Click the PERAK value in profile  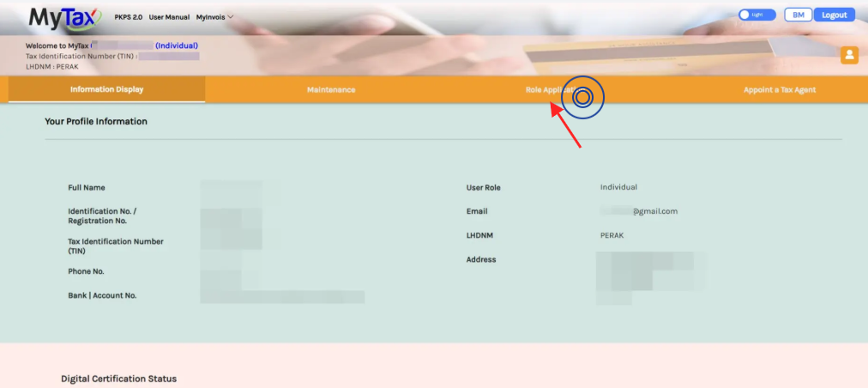click(612, 235)
